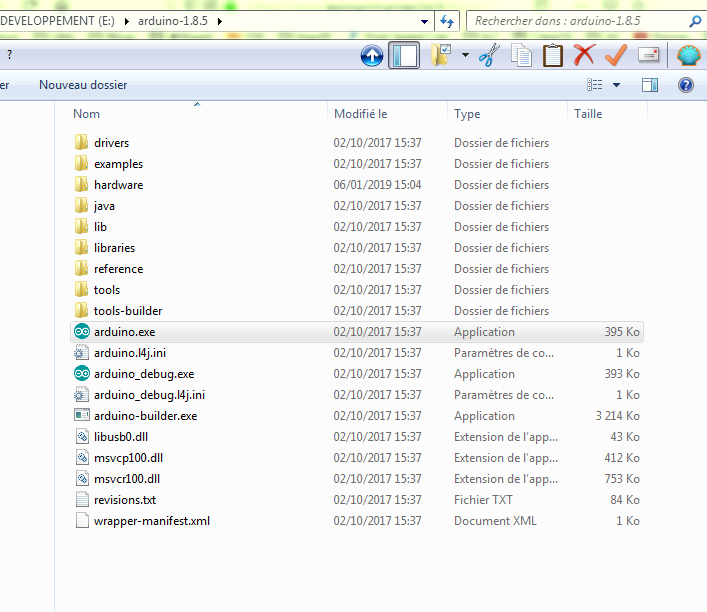Image resolution: width=707 pixels, height=612 pixels.
Task: Open the address bar history dropdown
Action: click(424, 21)
